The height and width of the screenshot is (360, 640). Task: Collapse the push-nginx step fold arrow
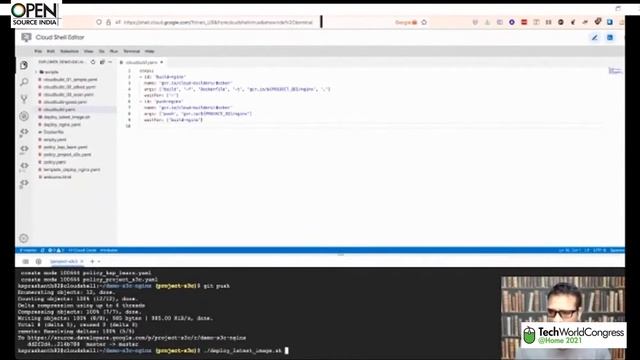pyautogui.click(x=140, y=102)
